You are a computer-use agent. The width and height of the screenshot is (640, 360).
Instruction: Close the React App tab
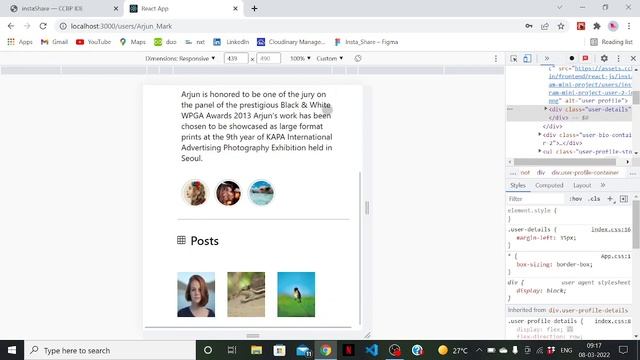(x=236, y=8)
